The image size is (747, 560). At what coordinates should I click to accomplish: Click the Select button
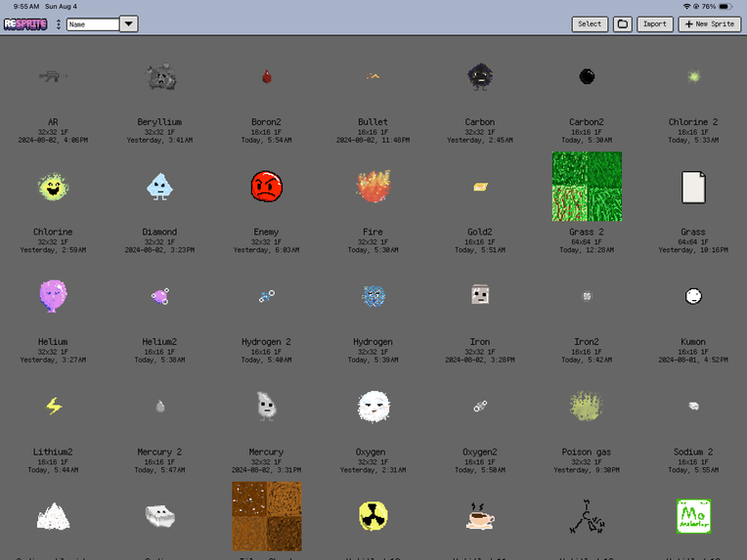coord(590,23)
